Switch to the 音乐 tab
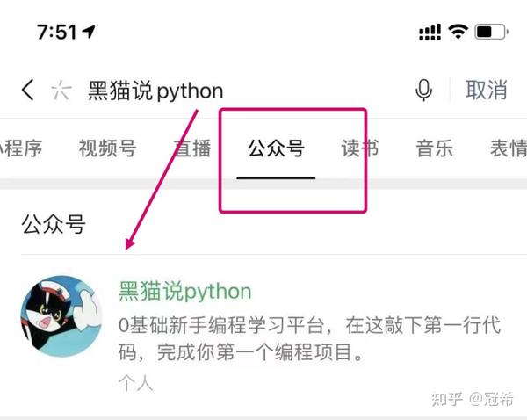Image resolution: width=527 pixels, height=420 pixels. click(434, 148)
